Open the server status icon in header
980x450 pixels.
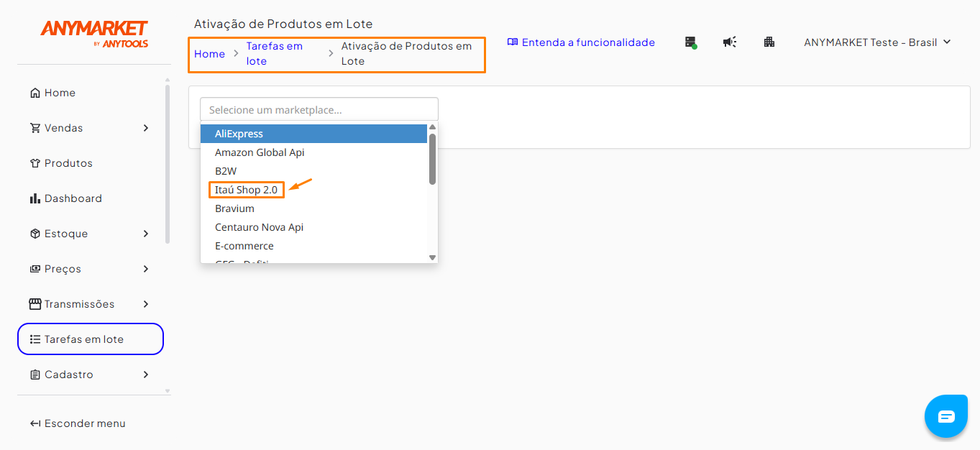point(691,42)
